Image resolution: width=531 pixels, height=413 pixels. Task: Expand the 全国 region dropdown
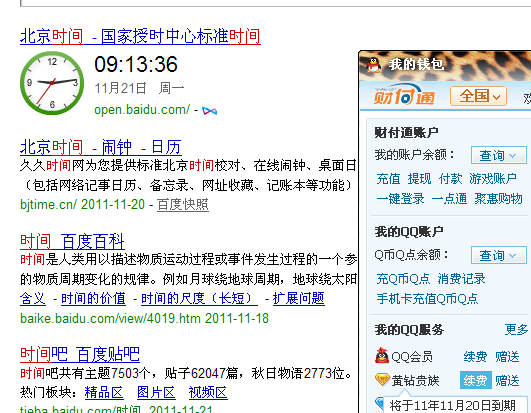point(479,96)
